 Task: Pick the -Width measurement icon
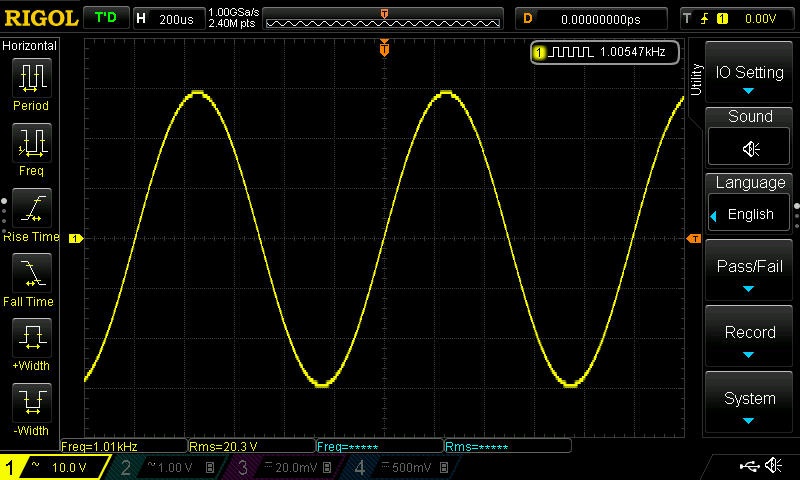(x=31, y=404)
